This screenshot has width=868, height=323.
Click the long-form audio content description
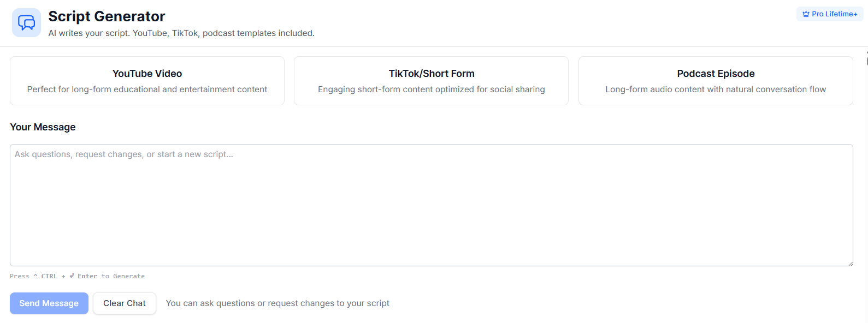tap(716, 89)
